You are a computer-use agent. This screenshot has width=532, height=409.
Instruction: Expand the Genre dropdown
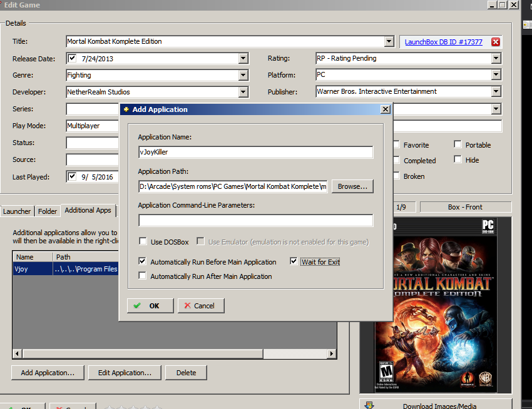click(x=243, y=75)
